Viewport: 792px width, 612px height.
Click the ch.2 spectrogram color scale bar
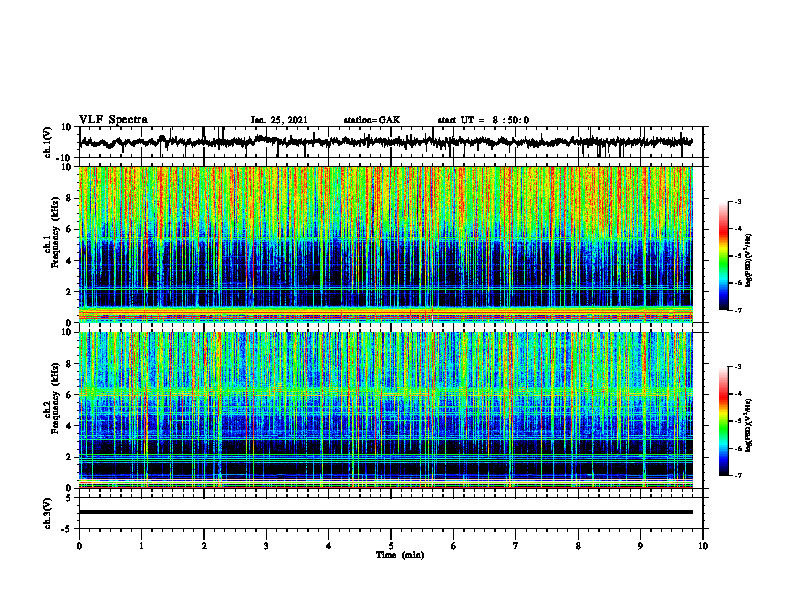724,421
